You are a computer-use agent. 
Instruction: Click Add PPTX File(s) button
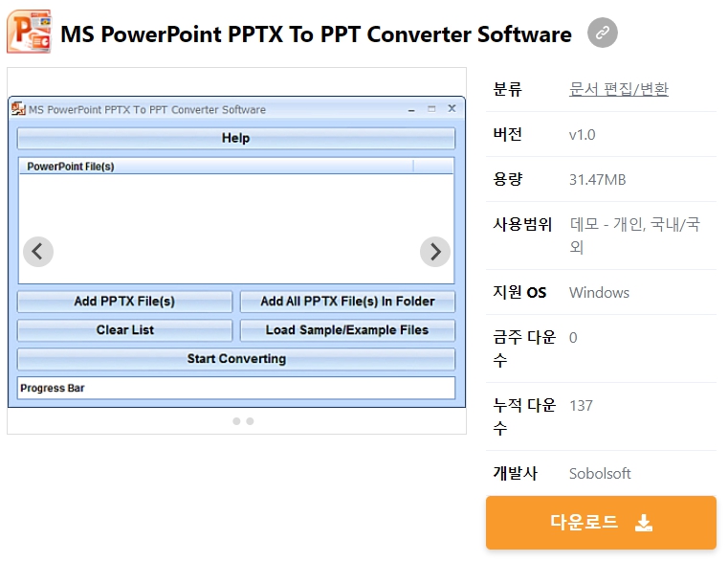point(124,302)
